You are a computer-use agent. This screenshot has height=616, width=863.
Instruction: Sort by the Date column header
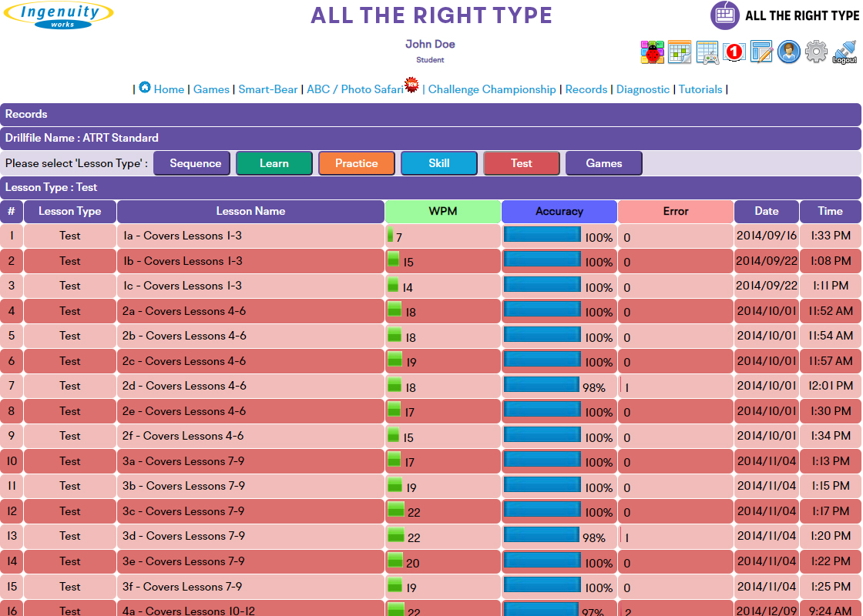(x=767, y=211)
